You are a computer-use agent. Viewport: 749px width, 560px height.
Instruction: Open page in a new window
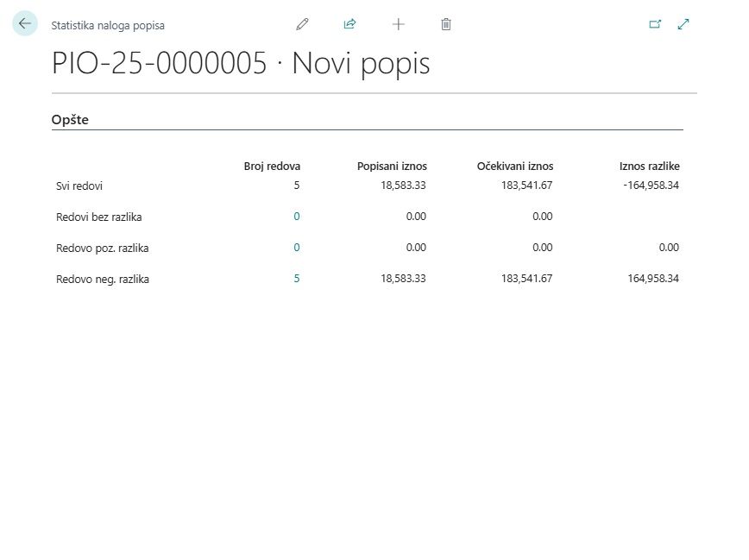point(655,24)
